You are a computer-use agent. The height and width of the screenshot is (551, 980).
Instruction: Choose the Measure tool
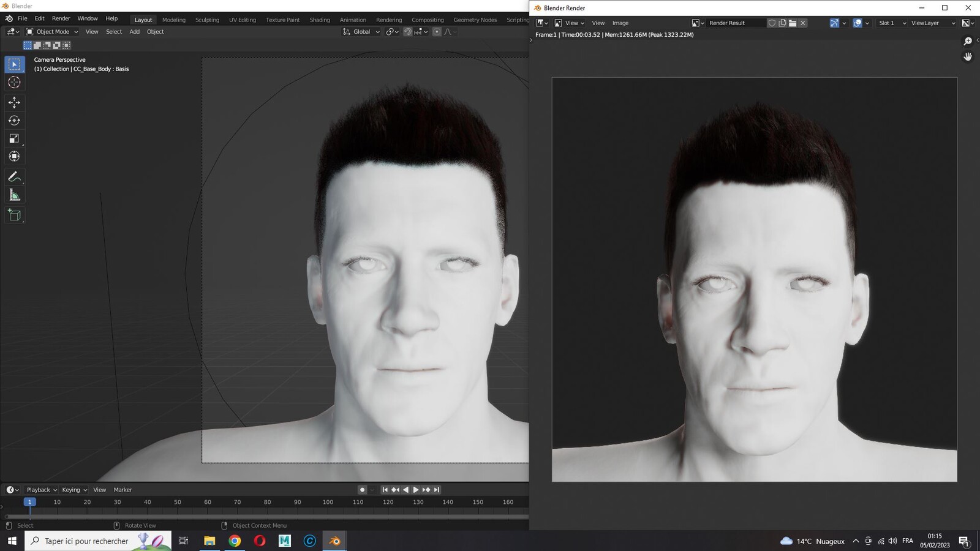15,195
